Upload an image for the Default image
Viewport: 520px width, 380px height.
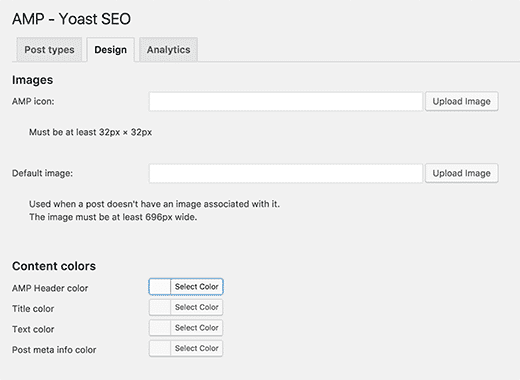(462, 173)
